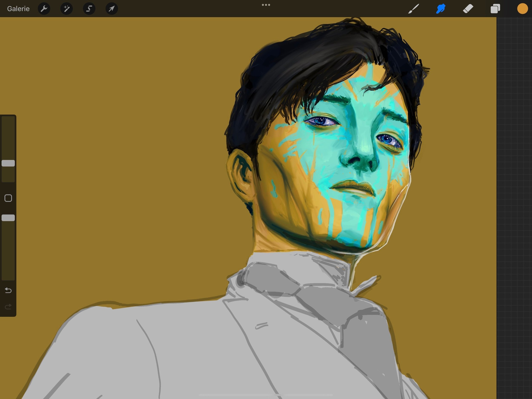This screenshot has width=532, height=399.
Task: Select the Smudge tool
Action: pos(441,9)
